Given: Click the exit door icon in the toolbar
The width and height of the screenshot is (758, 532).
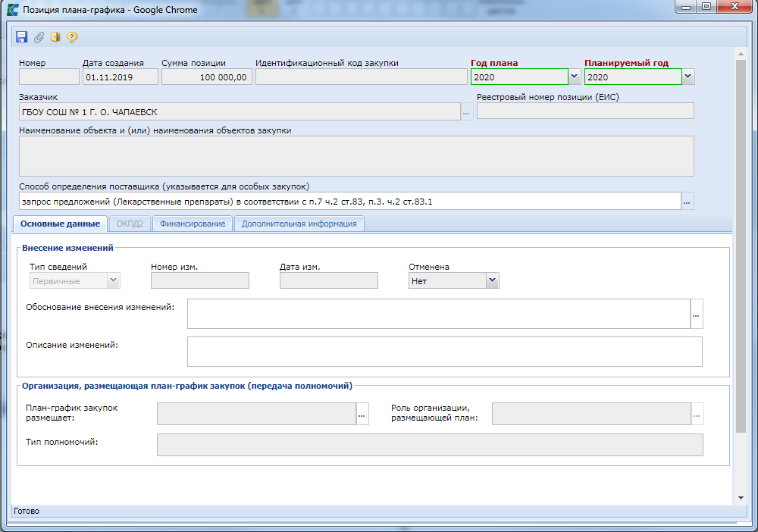Looking at the screenshot, I should pos(55,37).
